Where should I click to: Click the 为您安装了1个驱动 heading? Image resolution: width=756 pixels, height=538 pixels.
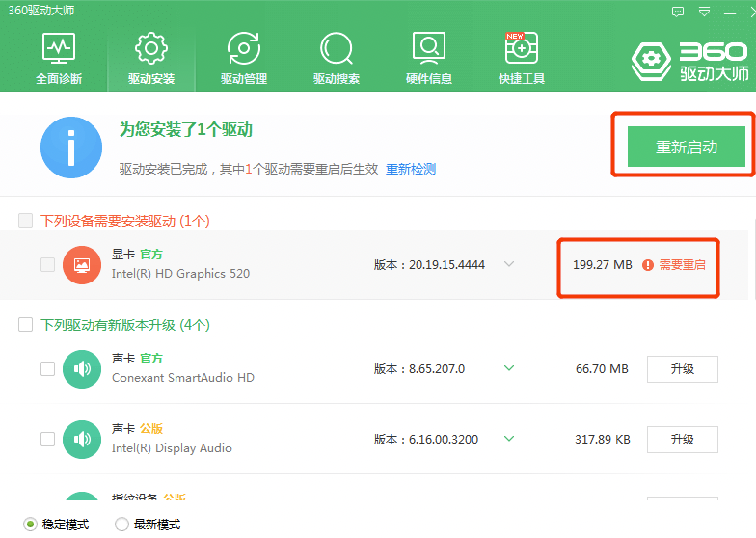coord(186,129)
